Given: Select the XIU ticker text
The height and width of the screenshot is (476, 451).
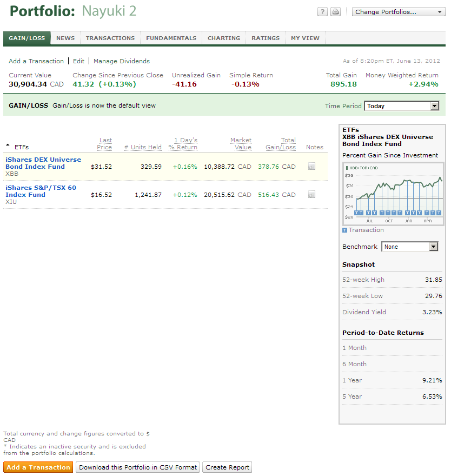Looking at the screenshot, I should (x=11, y=202).
